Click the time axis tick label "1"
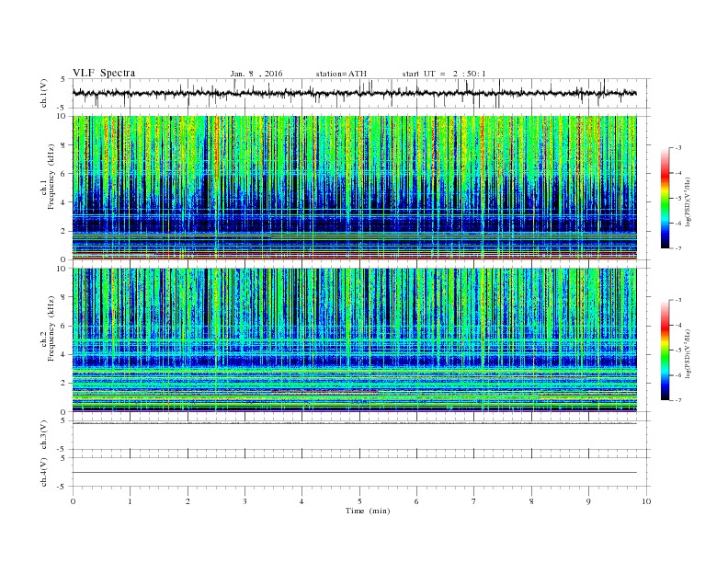728x563 pixels. [130, 501]
